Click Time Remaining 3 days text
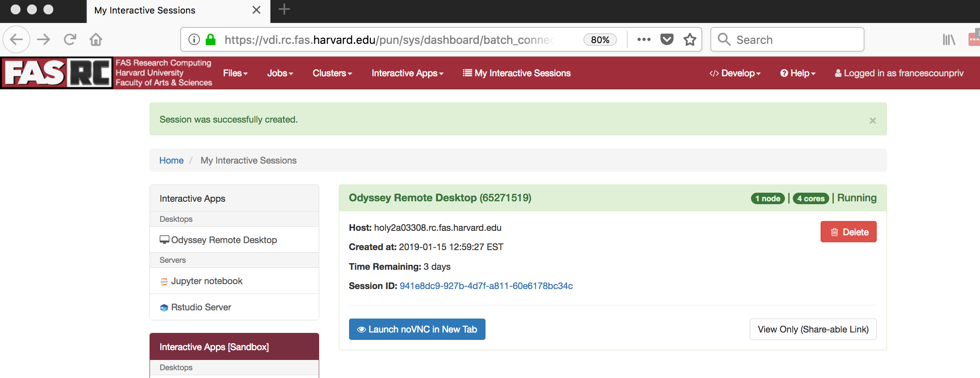 coord(399,266)
